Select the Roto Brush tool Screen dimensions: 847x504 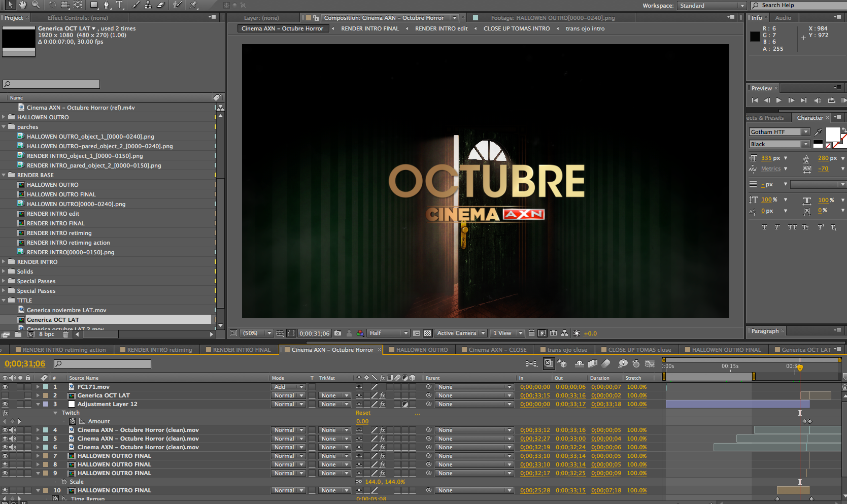[177, 5]
